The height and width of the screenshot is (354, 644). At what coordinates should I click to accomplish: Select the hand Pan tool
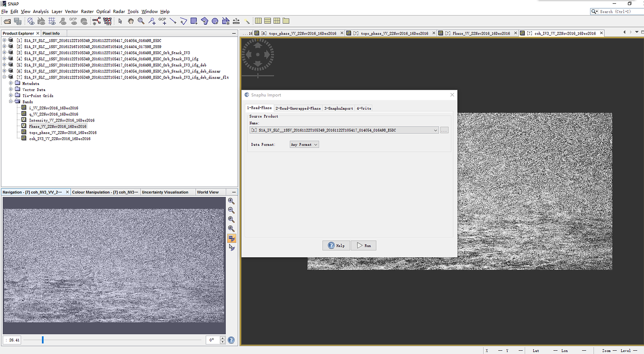click(131, 21)
